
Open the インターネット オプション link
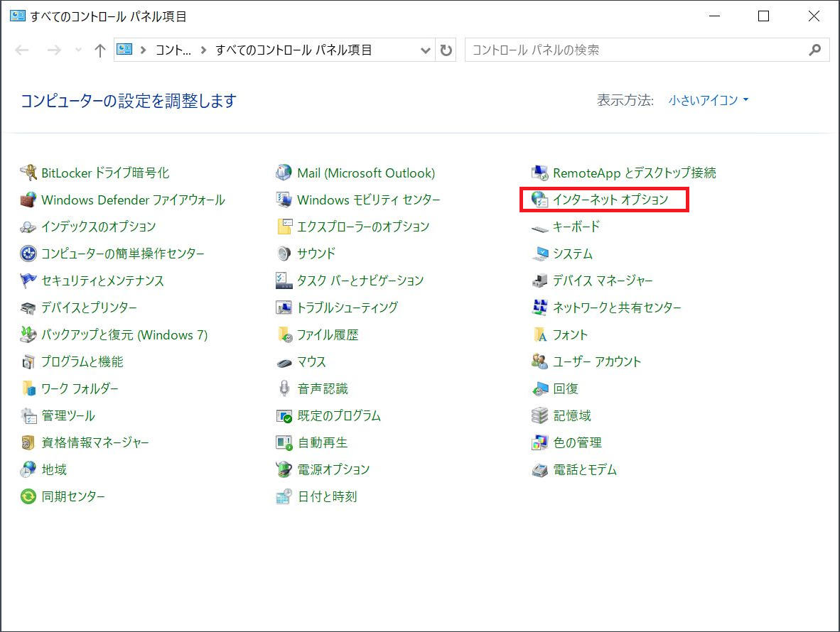click(610, 200)
